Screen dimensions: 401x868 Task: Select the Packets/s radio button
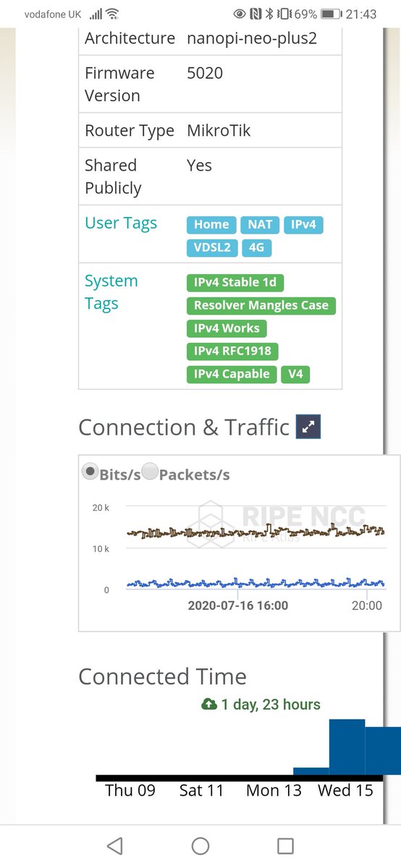coord(150,472)
